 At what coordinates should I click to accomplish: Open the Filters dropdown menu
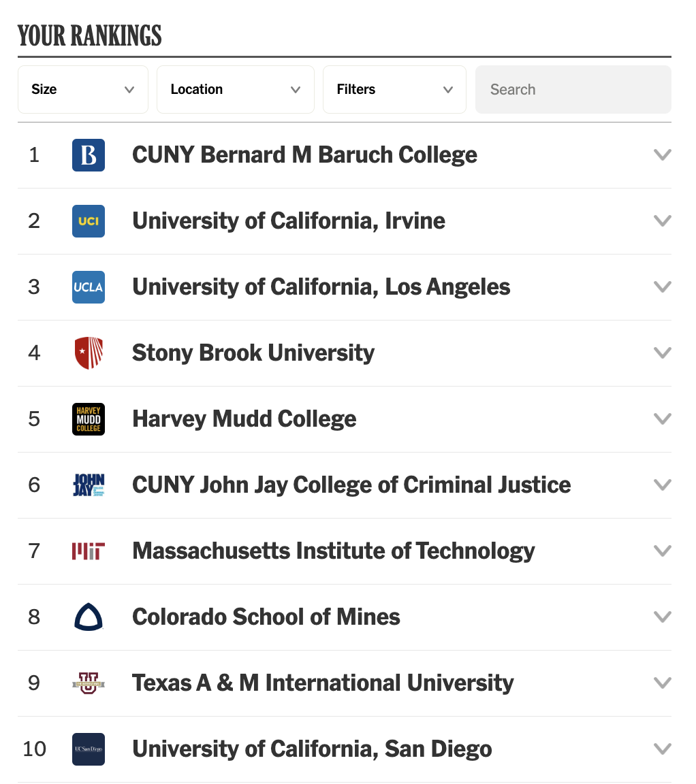click(394, 89)
